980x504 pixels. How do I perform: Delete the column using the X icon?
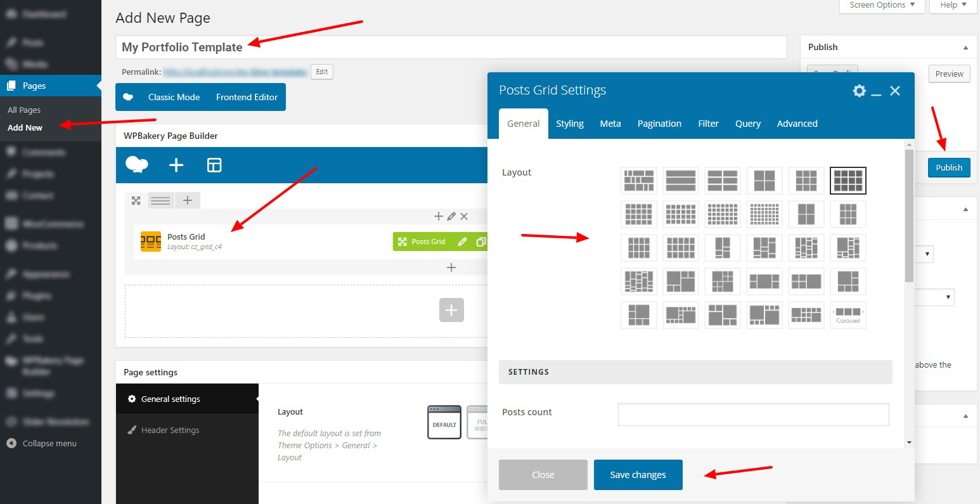(x=464, y=216)
